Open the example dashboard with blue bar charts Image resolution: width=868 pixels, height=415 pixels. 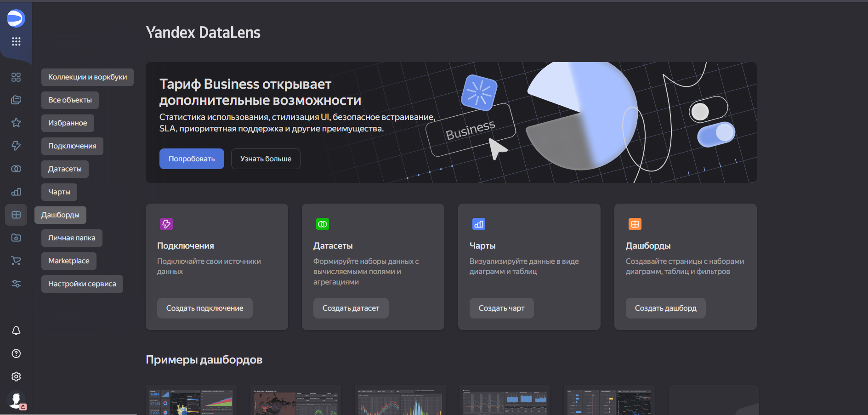click(x=505, y=400)
